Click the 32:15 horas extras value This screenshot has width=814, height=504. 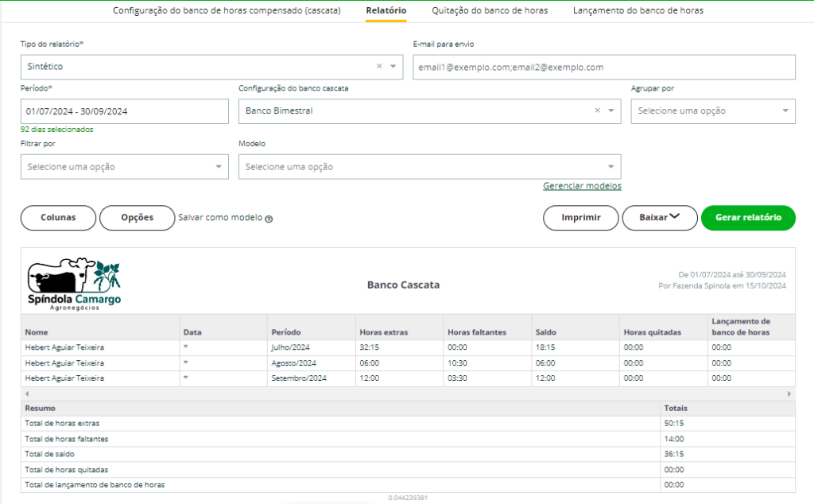(x=369, y=347)
